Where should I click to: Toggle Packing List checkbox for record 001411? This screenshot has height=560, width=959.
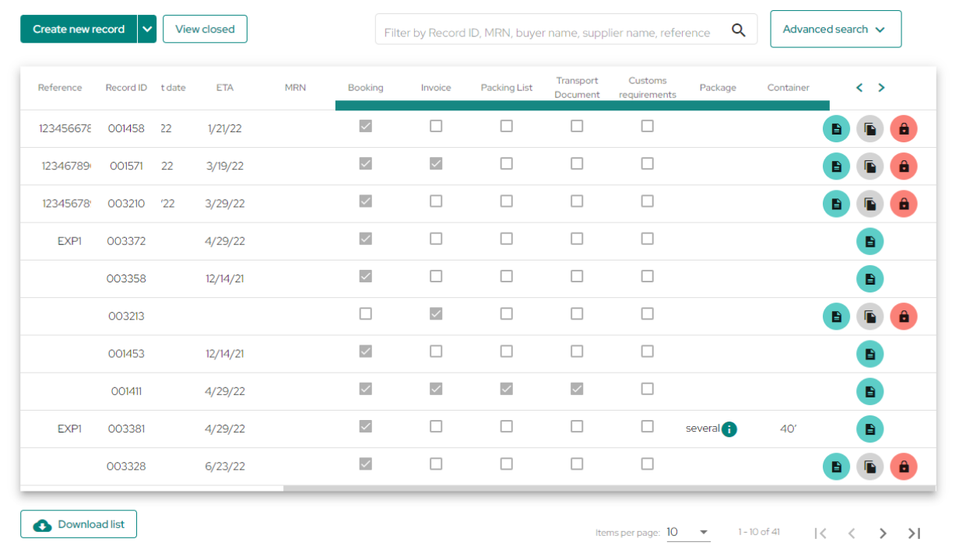(507, 389)
